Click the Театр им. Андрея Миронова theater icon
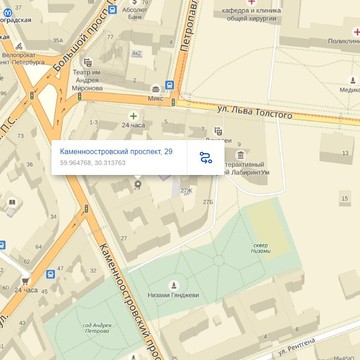 click(x=88, y=62)
